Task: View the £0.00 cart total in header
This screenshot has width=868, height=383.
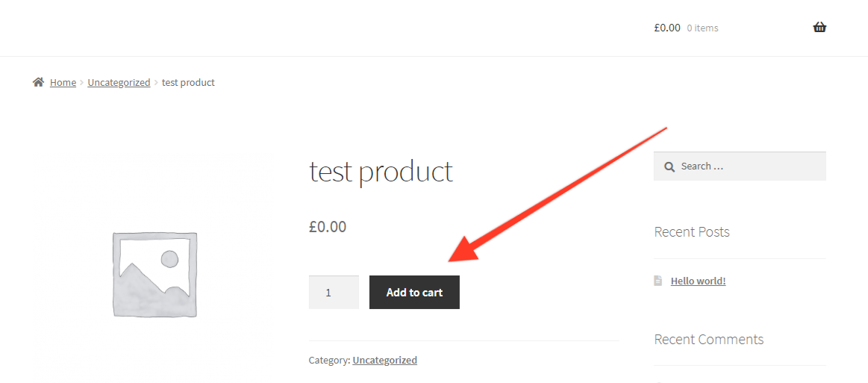Action: click(x=667, y=28)
